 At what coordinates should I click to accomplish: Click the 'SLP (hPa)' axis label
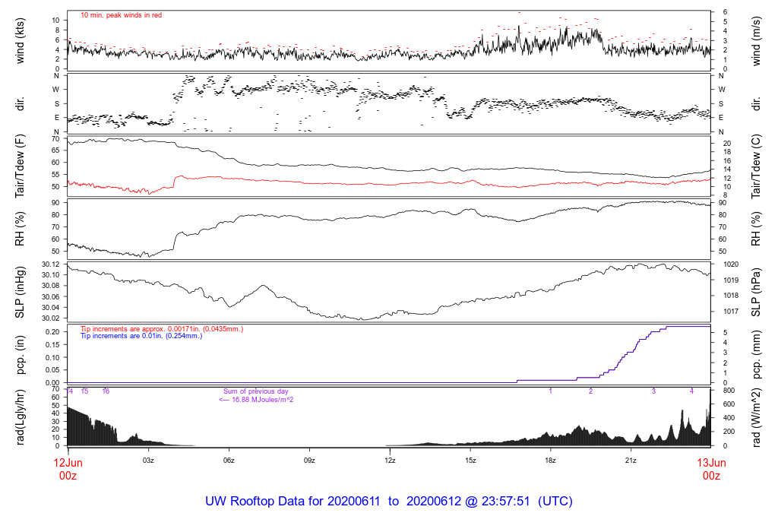coord(756,293)
